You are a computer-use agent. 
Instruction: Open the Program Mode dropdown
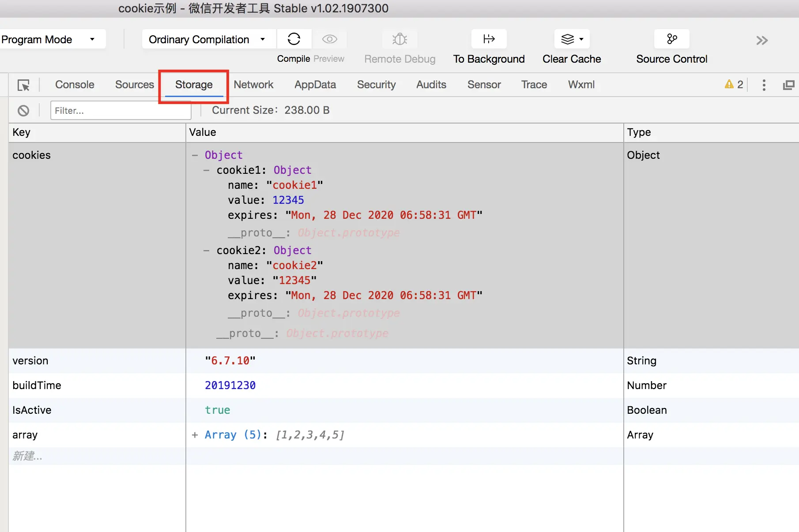pos(53,39)
